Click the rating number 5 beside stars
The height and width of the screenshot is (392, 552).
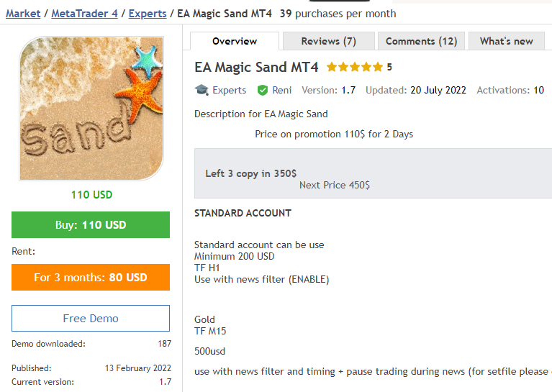[389, 67]
